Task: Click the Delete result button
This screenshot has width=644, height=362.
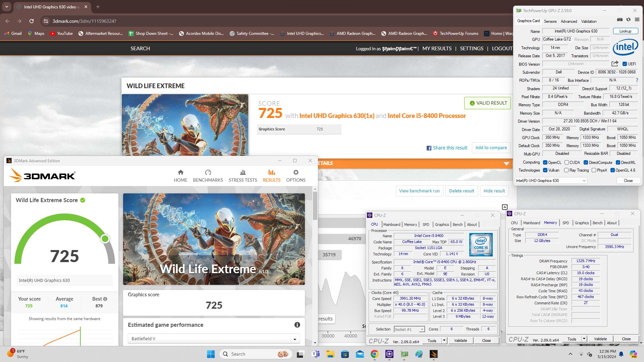Action: pyautogui.click(x=462, y=191)
